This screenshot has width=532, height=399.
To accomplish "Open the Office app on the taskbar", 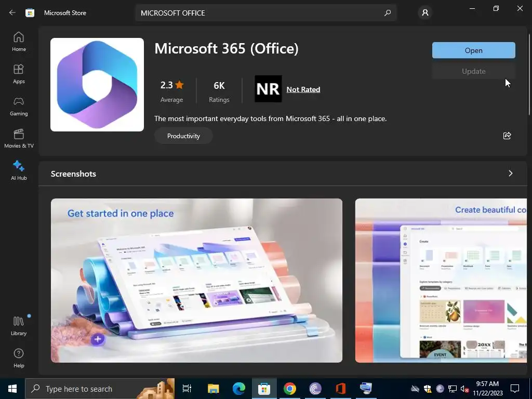I will pos(341,389).
